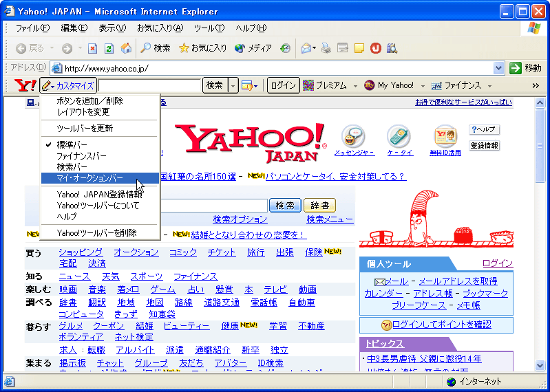Viewport: 550px width, 392px height.
Task: Click the 無料ID活用 card icon
Action: [445, 137]
